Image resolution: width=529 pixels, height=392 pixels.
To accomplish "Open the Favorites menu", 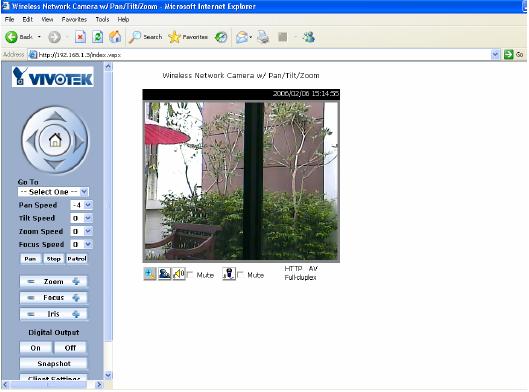I will click(74, 20).
